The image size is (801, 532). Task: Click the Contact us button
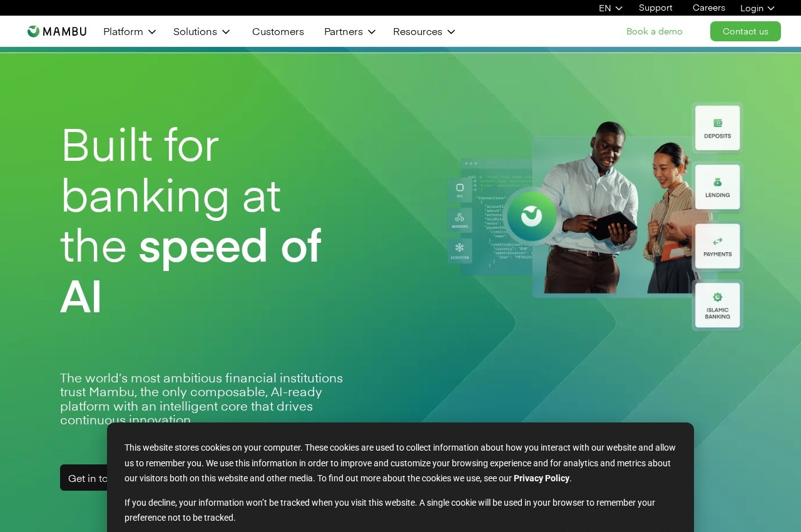coord(745,31)
